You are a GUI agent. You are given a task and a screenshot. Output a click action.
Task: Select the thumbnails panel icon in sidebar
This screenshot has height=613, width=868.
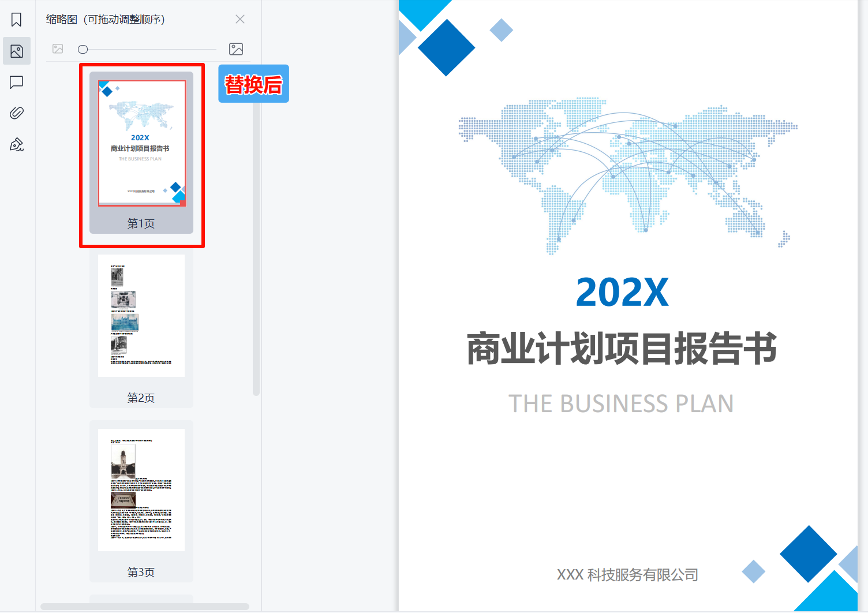(17, 51)
